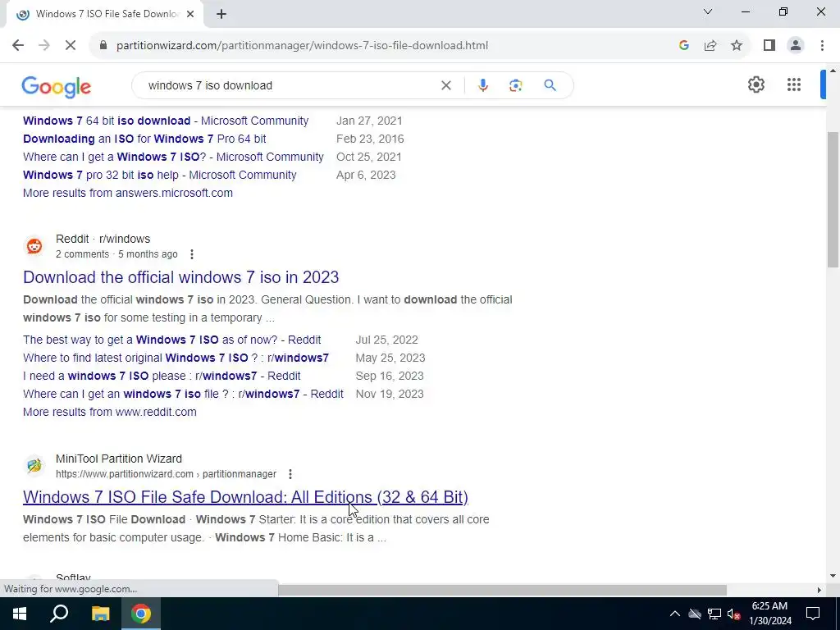Click 'More results from answers.microsoft.com'
Screen dimensions: 840x630
(x=127, y=193)
